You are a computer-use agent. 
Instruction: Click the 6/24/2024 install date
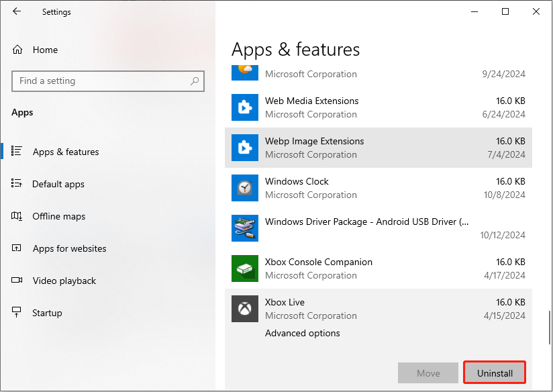coord(503,114)
